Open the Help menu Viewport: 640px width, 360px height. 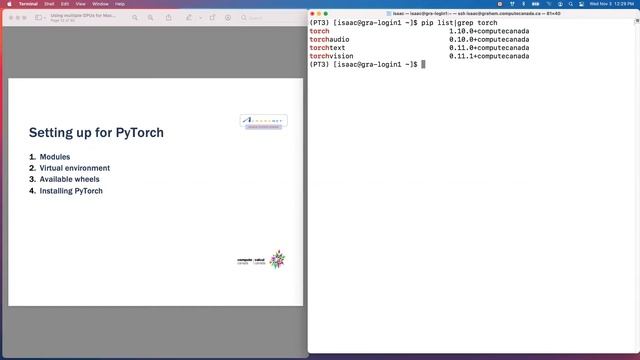coord(120,4)
